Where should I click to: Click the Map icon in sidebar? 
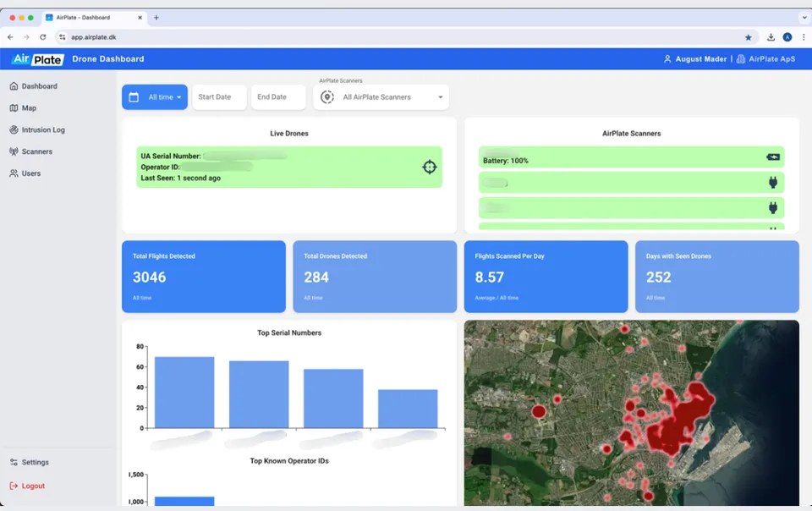pyautogui.click(x=14, y=107)
